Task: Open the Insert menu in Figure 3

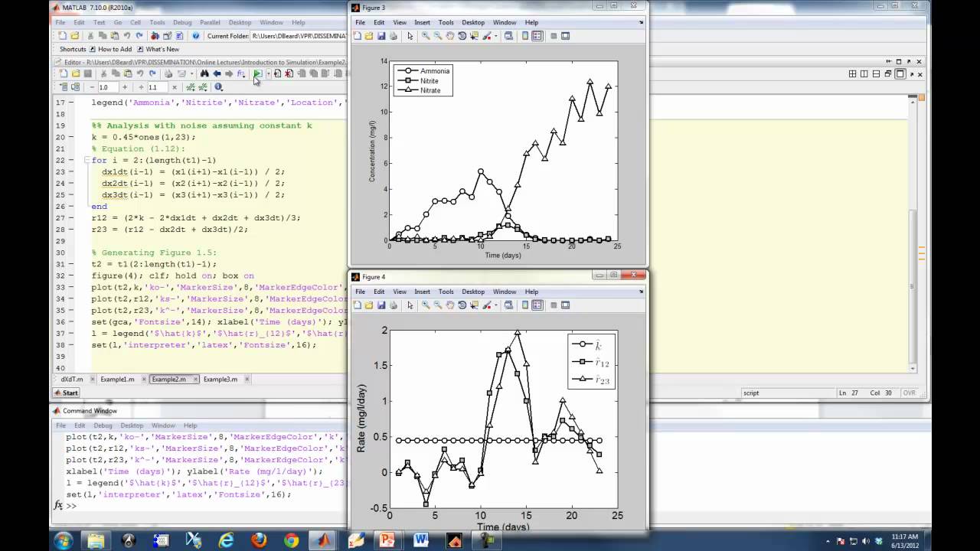Action: point(422,22)
